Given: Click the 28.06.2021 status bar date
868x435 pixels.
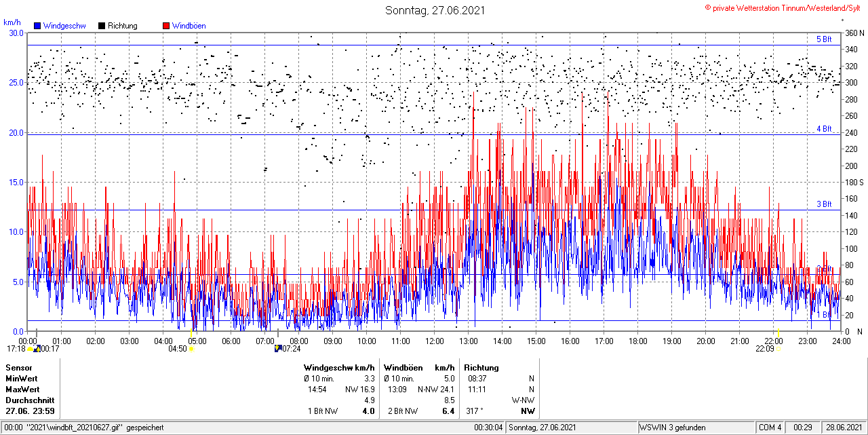Looking at the screenshot, I should tap(844, 428).
